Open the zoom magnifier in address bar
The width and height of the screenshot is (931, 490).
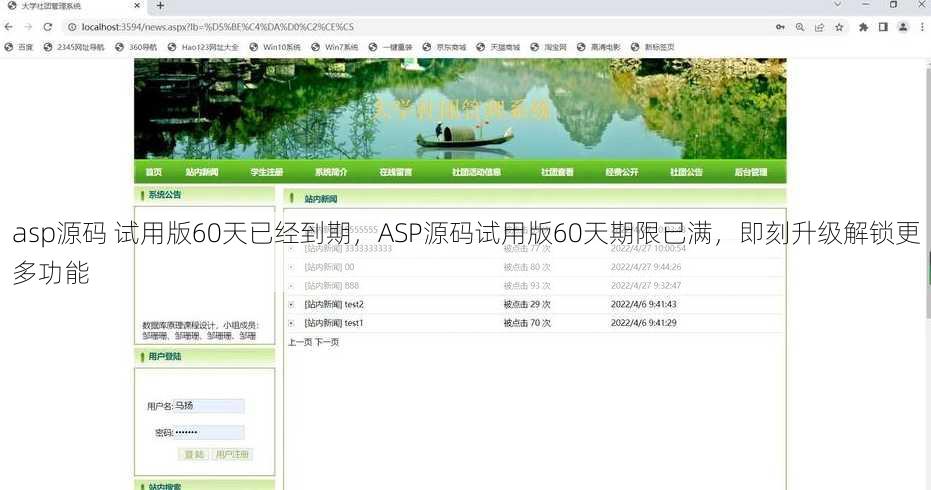(800, 27)
